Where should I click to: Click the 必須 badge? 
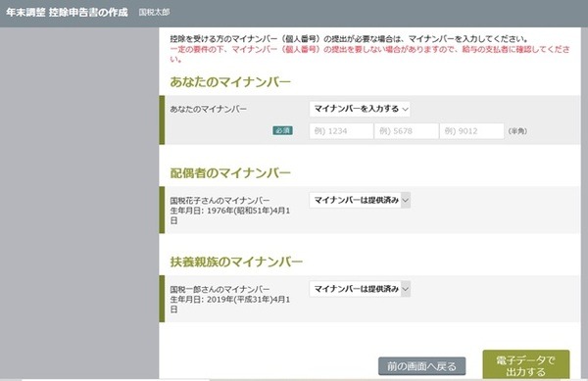(x=282, y=130)
